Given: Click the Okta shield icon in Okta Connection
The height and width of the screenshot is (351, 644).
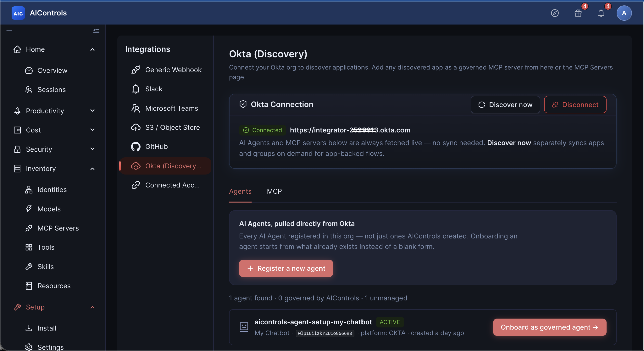Looking at the screenshot, I should 243,104.
